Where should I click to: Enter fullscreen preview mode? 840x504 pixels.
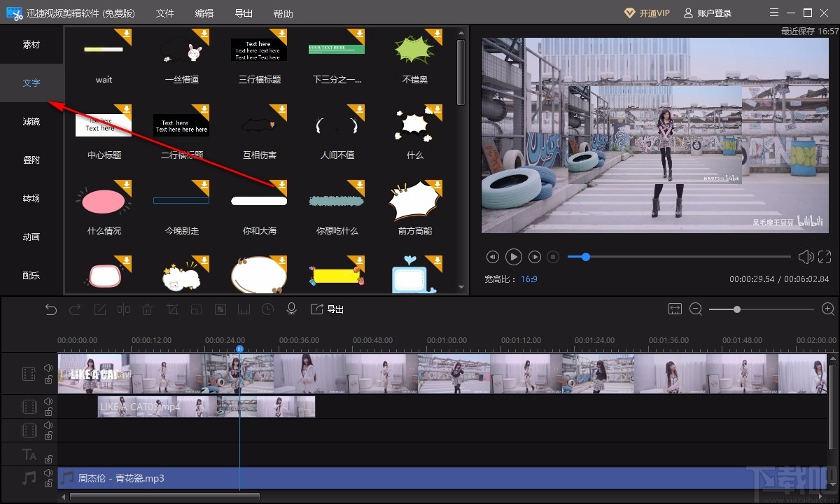[x=825, y=257]
